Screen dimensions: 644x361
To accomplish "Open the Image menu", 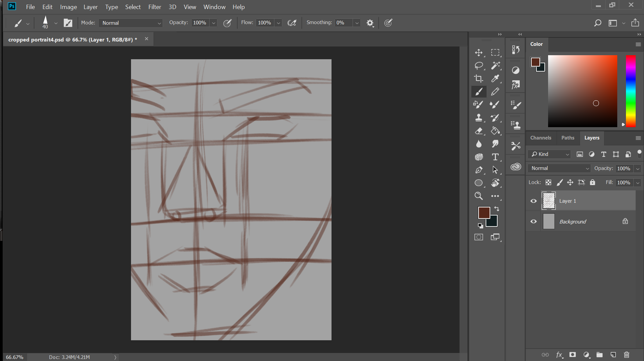I will (x=68, y=7).
